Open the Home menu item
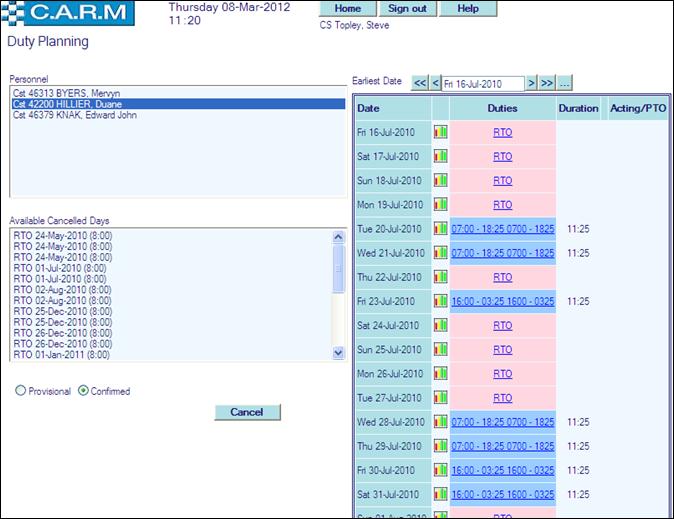The width and height of the screenshot is (674, 519). 347,9
